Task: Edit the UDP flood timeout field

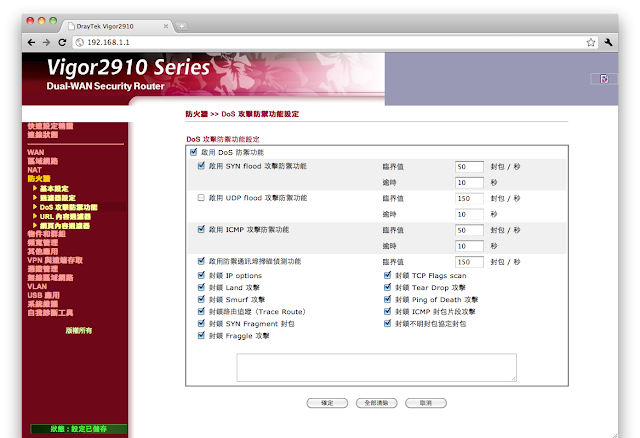Action: pyautogui.click(x=469, y=214)
